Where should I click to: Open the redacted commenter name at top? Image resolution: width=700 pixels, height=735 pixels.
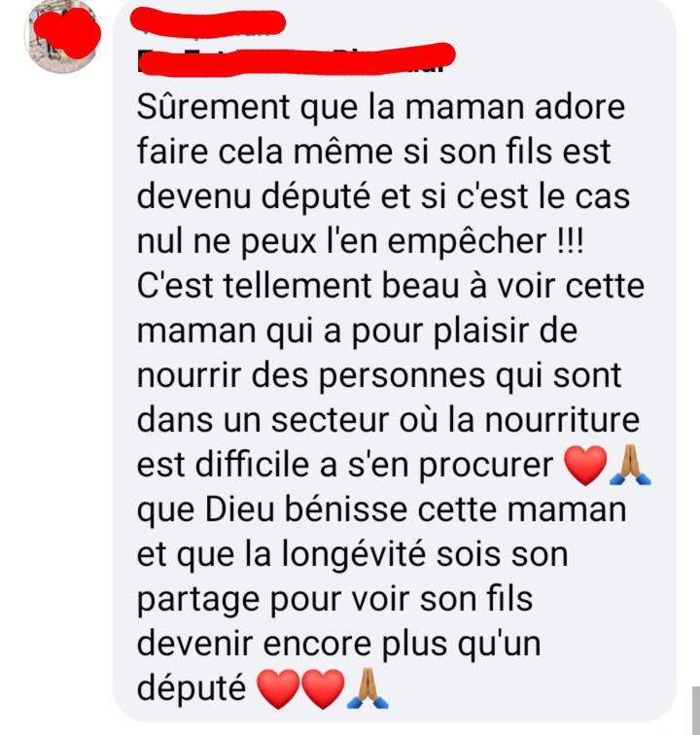208,24
